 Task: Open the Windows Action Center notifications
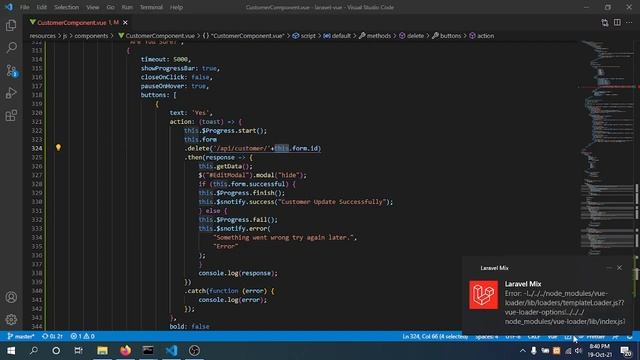pos(626,351)
